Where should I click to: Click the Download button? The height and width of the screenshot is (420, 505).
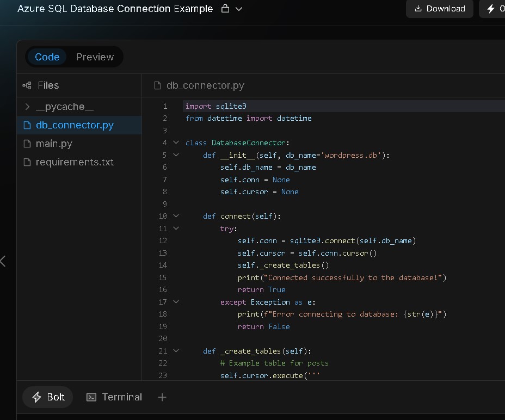[440, 9]
